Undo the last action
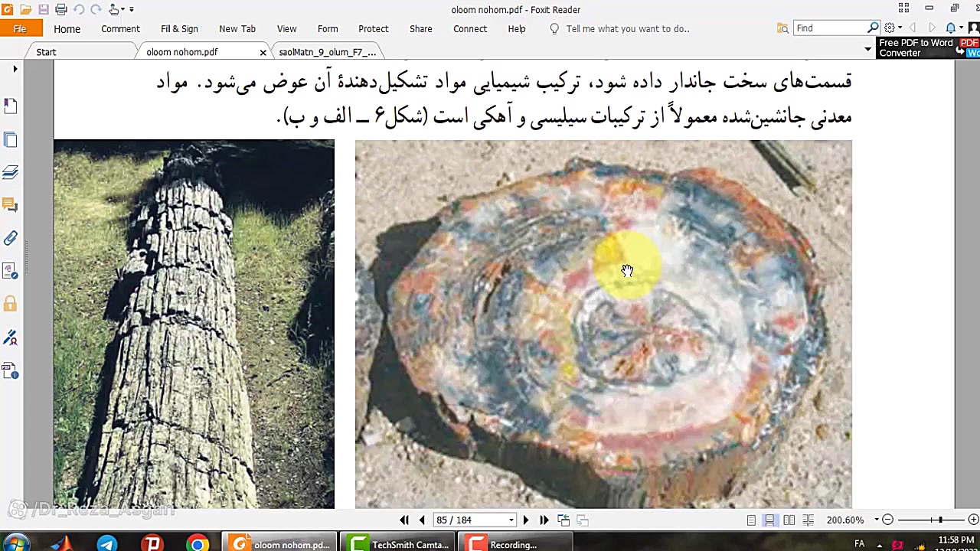 coord(79,9)
